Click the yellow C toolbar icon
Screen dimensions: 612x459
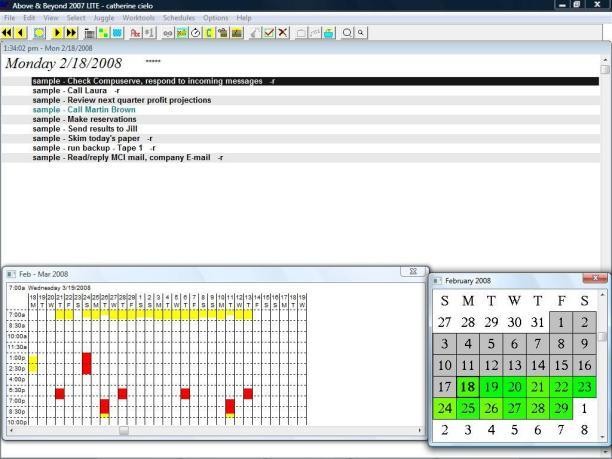(209, 33)
